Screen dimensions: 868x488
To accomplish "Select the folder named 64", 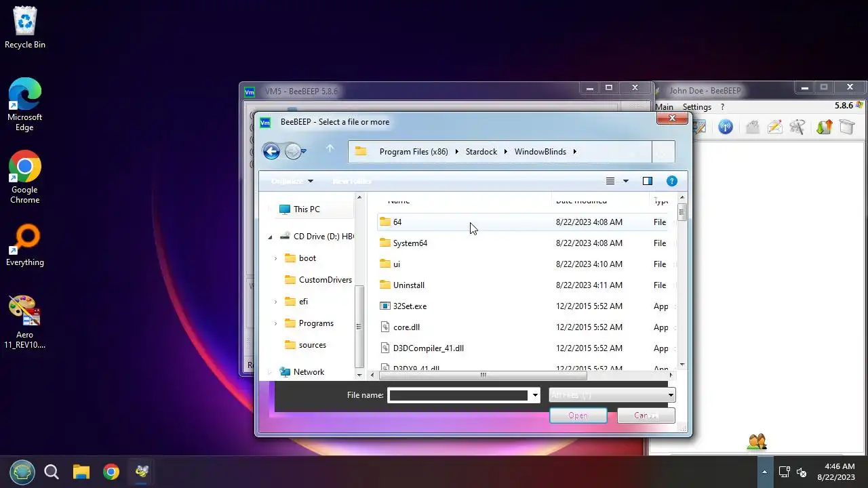I will [524, 222].
